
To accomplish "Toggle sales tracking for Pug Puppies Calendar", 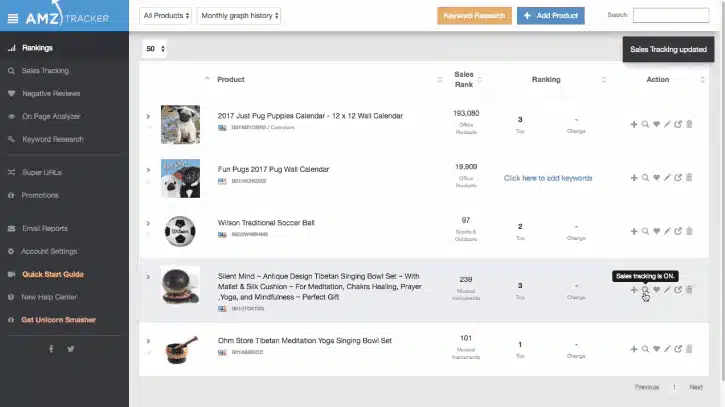I will pos(645,124).
